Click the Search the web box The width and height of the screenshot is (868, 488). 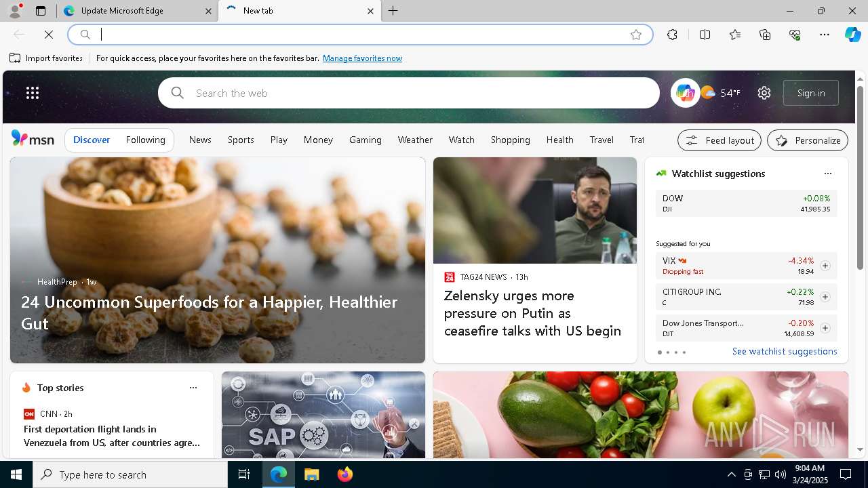[409, 93]
